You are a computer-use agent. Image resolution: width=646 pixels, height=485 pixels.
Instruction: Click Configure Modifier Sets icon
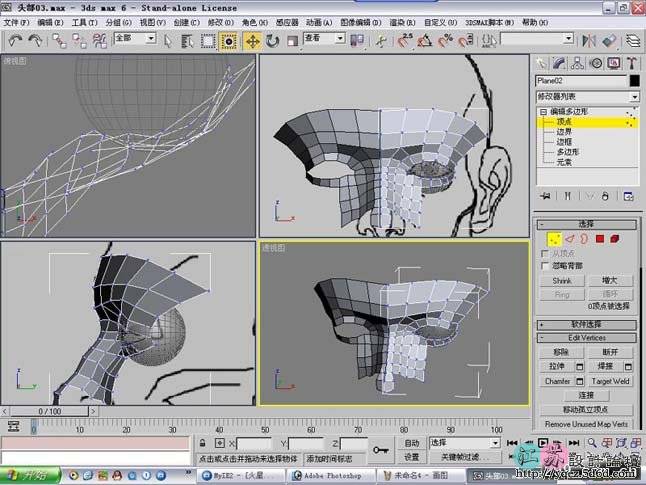(x=628, y=196)
